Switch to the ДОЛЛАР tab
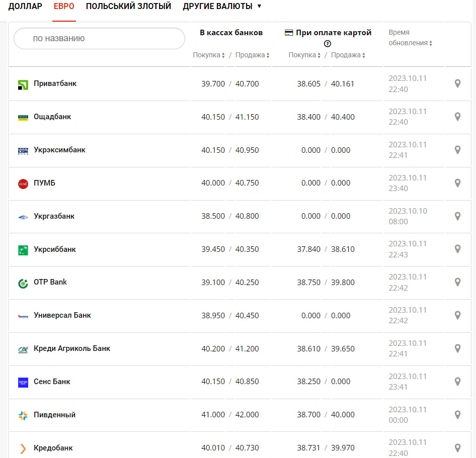 pyautogui.click(x=25, y=7)
